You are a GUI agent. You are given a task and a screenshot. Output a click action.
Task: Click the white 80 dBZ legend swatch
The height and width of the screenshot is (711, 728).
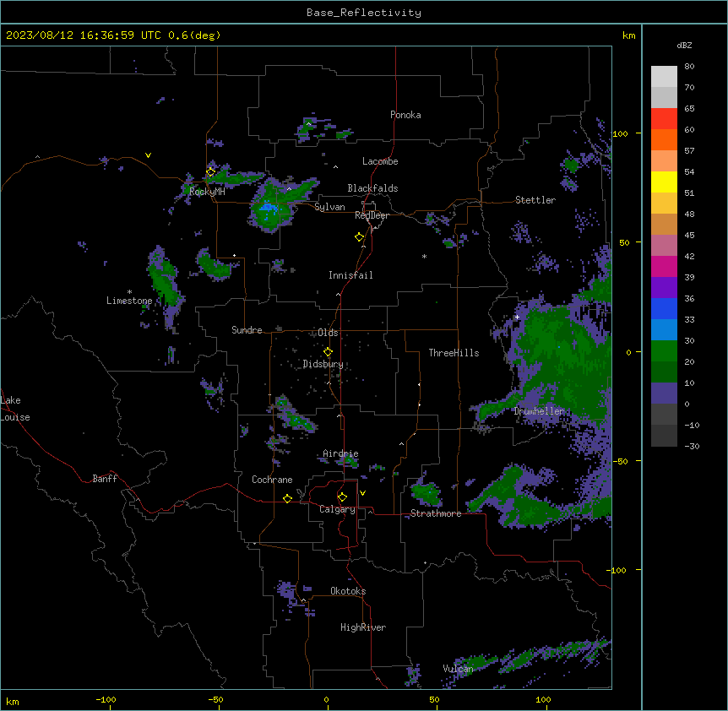coord(664,77)
